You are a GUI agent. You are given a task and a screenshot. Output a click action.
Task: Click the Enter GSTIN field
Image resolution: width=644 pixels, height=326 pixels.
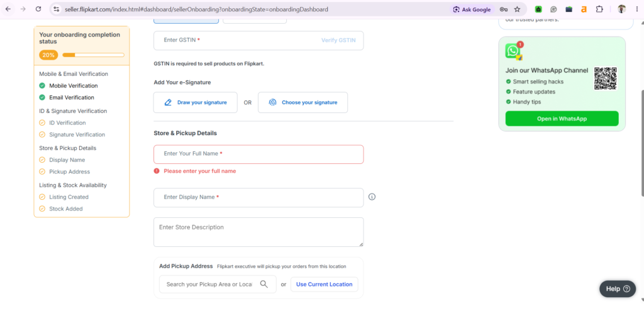pyautogui.click(x=258, y=41)
